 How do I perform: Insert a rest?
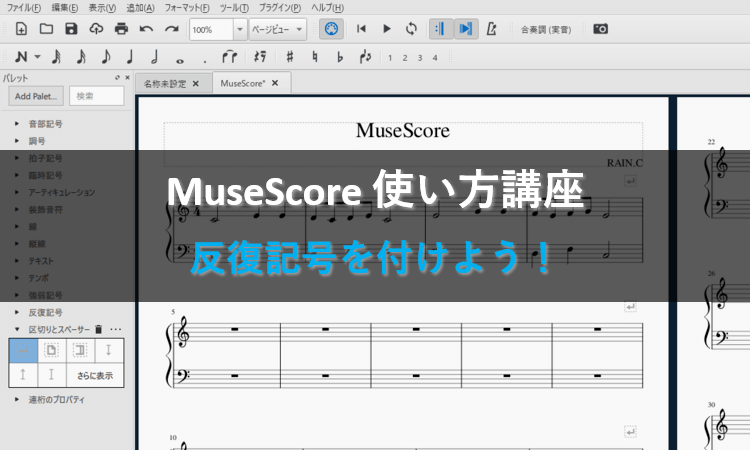tap(260, 57)
